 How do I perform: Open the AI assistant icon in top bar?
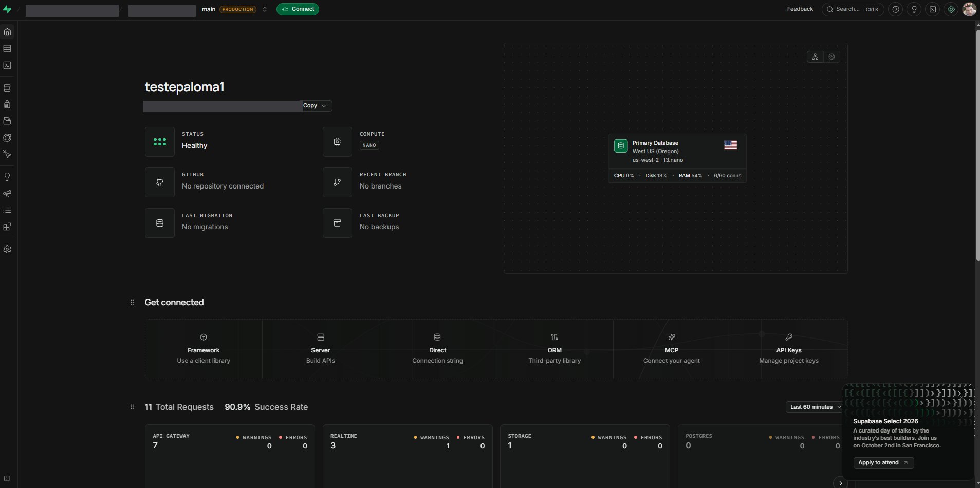tap(951, 9)
